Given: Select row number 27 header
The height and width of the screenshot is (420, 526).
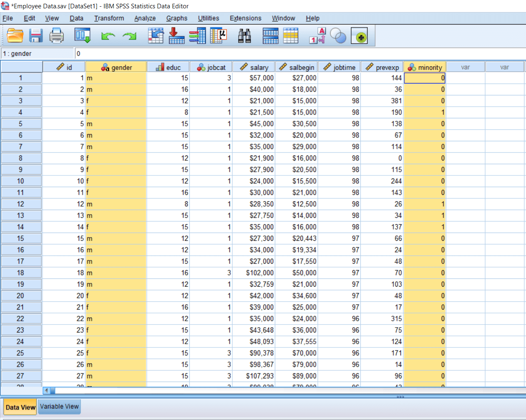Looking at the screenshot, I should point(21,376).
